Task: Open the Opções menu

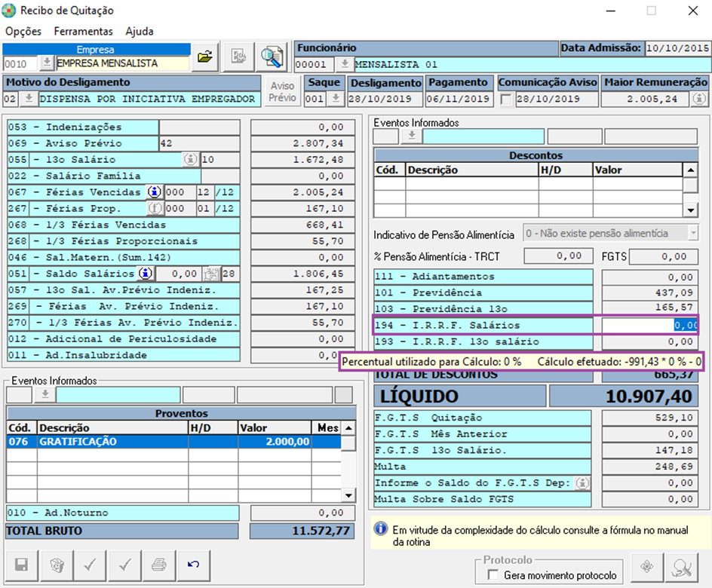Action: 23,32
